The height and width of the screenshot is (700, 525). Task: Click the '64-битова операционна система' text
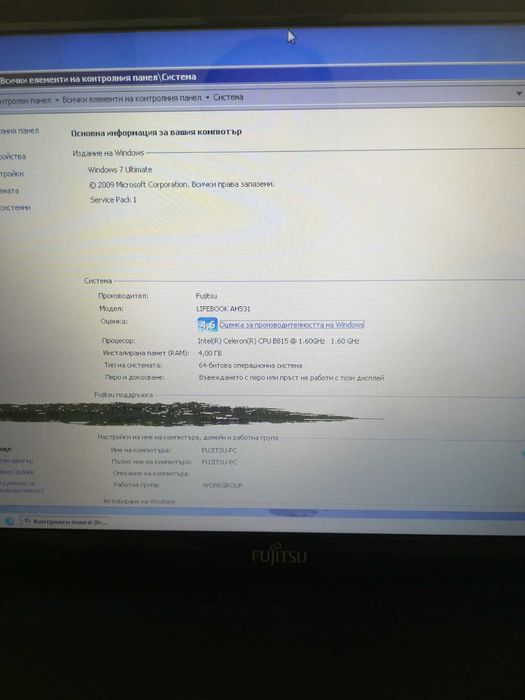coord(250,365)
